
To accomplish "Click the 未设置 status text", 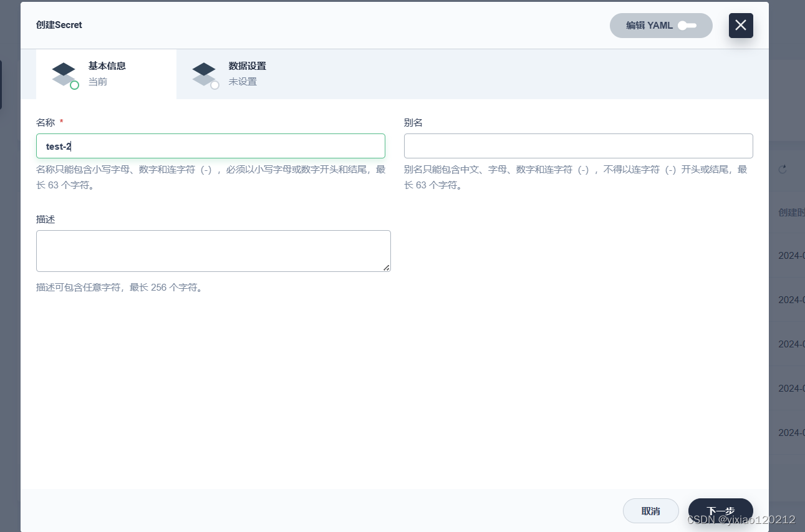I will coord(243,82).
